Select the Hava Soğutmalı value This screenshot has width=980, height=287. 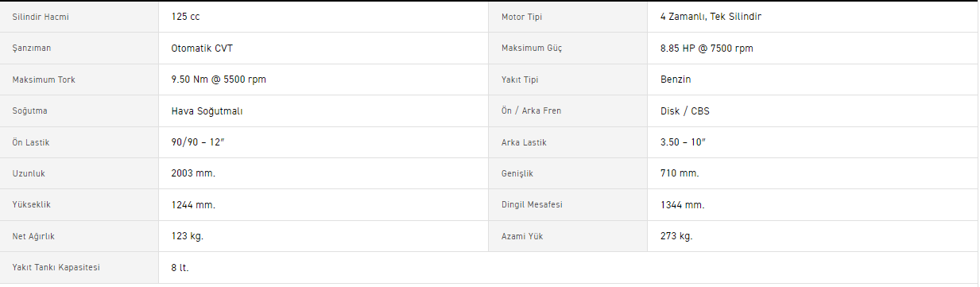pos(207,111)
